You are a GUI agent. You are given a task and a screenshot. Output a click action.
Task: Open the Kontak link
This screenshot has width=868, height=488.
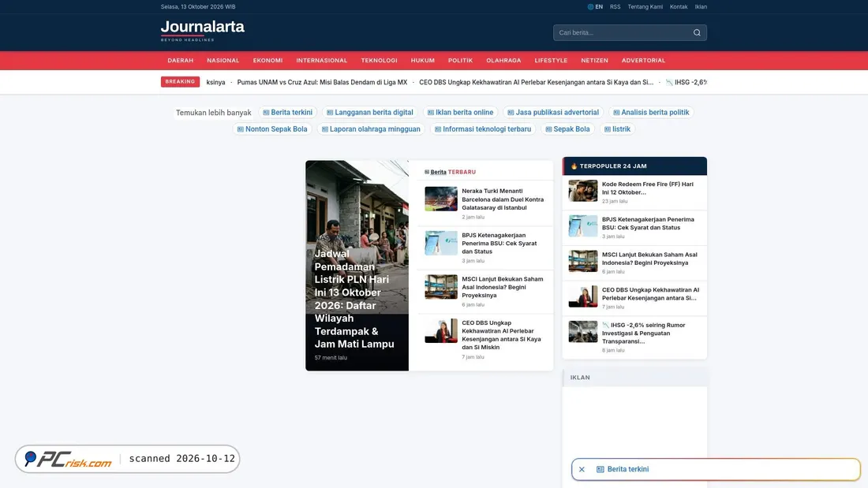pyautogui.click(x=679, y=6)
